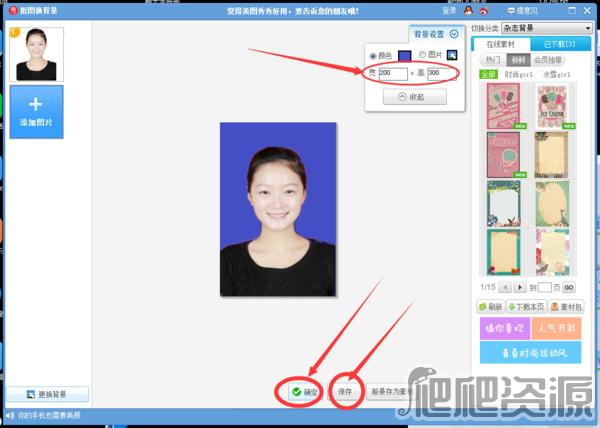Viewport: 600px width, 428px height.
Task: Click the GO page jump button
Action: coord(569,288)
